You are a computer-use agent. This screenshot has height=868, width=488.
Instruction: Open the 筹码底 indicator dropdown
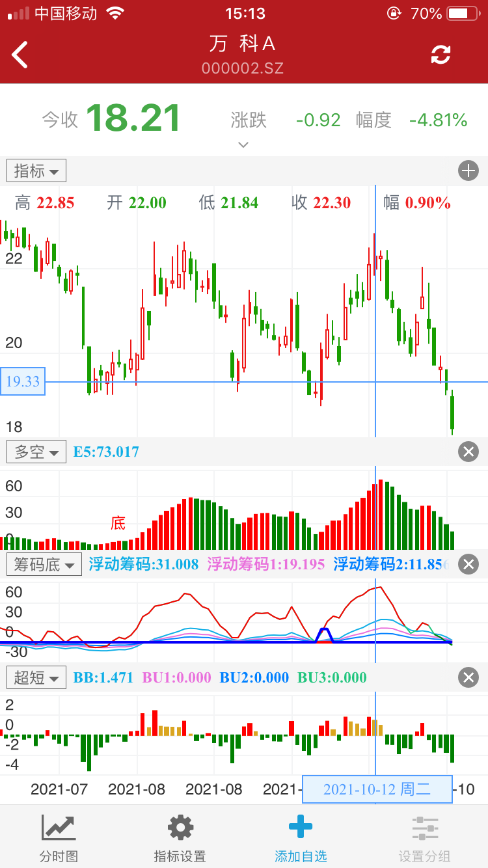(x=44, y=564)
